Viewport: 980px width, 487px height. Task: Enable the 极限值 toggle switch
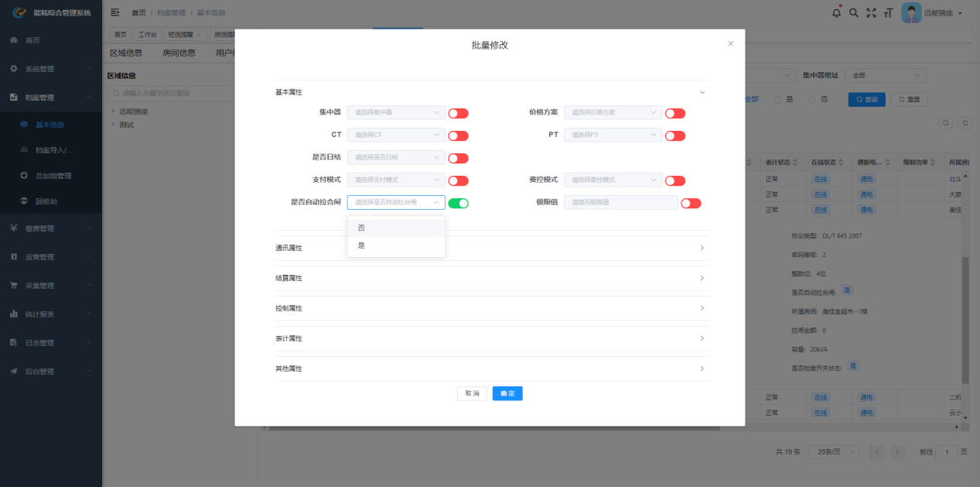tap(691, 204)
